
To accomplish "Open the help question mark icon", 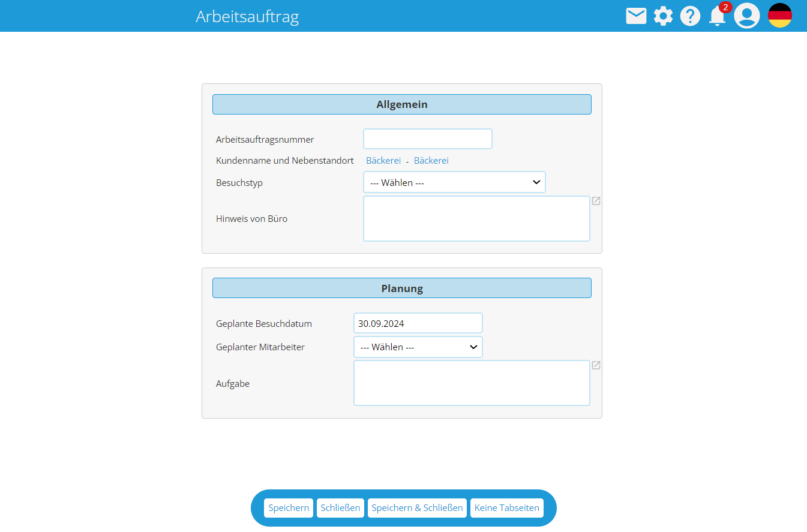I will click(690, 16).
